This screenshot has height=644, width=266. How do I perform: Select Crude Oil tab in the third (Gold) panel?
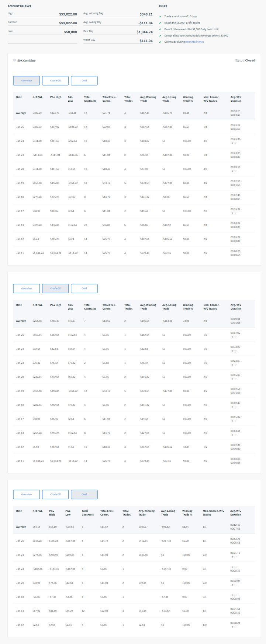[55, 494]
